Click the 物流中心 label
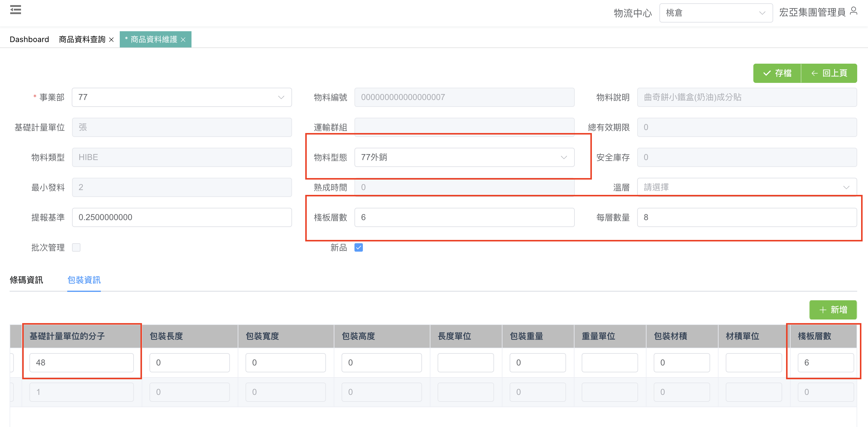This screenshot has height=427, width=868. (x=632, y=13)
